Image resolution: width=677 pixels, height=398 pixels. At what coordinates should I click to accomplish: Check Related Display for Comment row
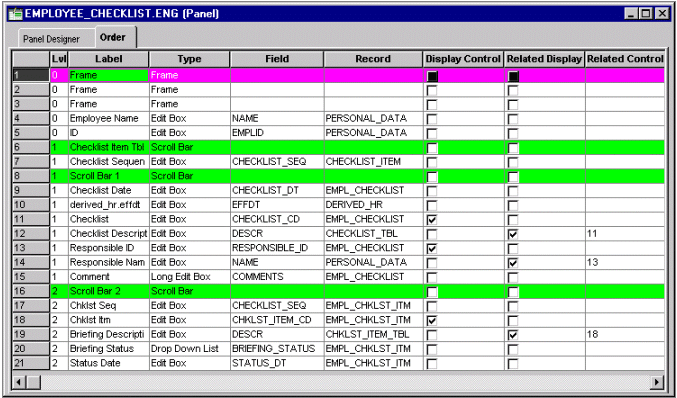[512, 278]
